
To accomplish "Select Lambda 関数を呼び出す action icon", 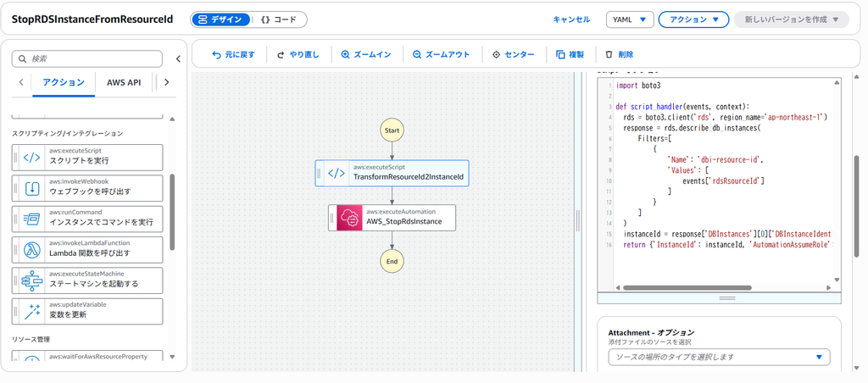I will [x=31, y=250].
